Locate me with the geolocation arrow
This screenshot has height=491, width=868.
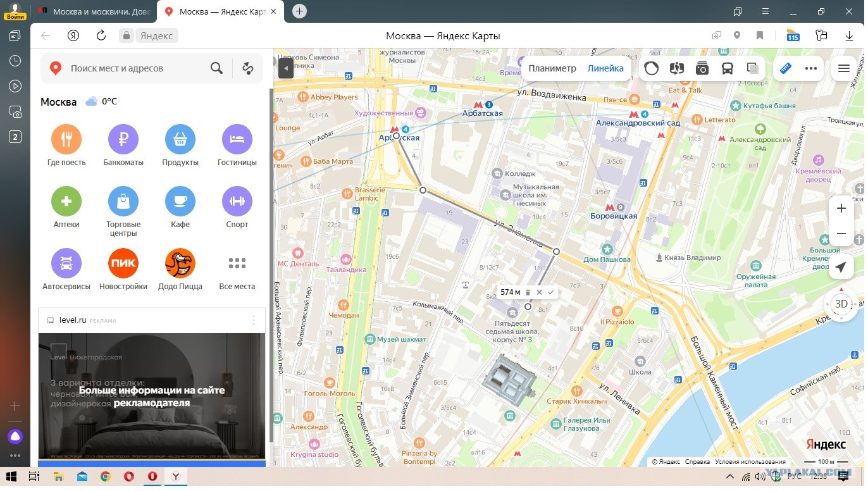[x=841, y=268]
